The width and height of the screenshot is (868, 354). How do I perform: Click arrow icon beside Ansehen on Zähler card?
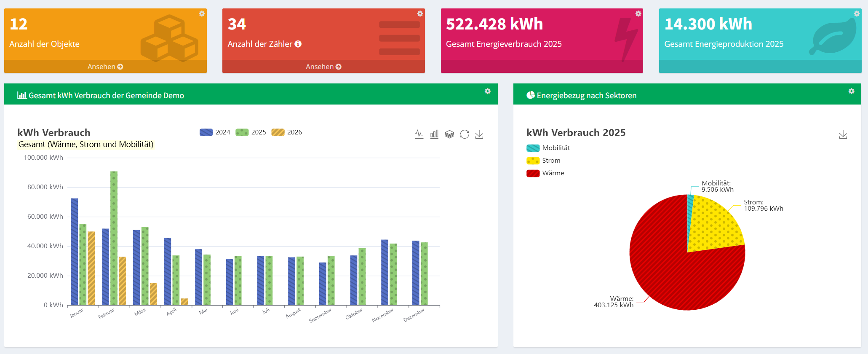(x=339, y=67)
